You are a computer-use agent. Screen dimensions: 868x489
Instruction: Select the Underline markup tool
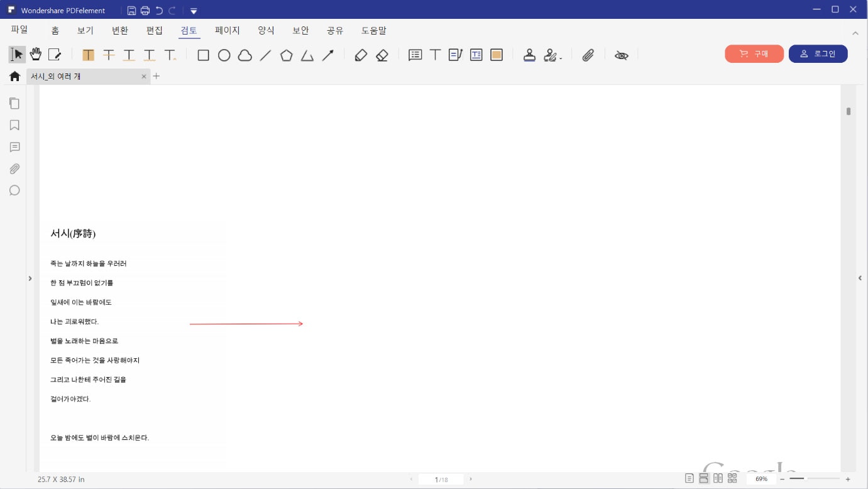[x=129, y=55]
